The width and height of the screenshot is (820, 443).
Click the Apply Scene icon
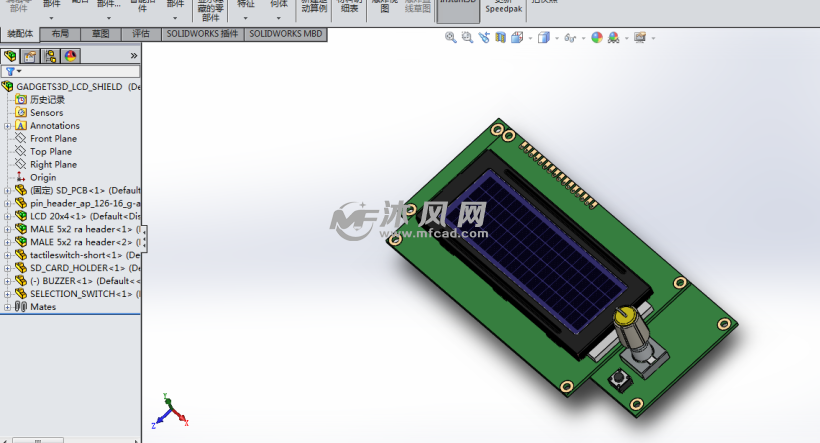613,37
